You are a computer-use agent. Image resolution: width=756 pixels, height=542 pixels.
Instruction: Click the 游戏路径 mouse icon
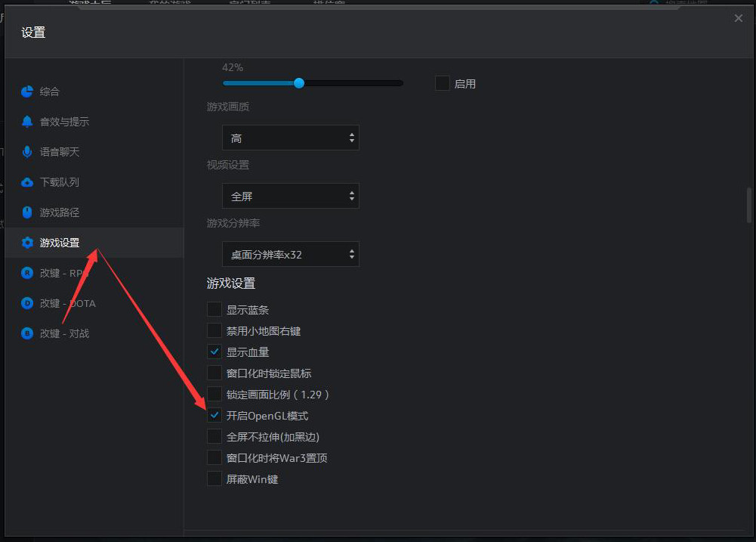27,212
